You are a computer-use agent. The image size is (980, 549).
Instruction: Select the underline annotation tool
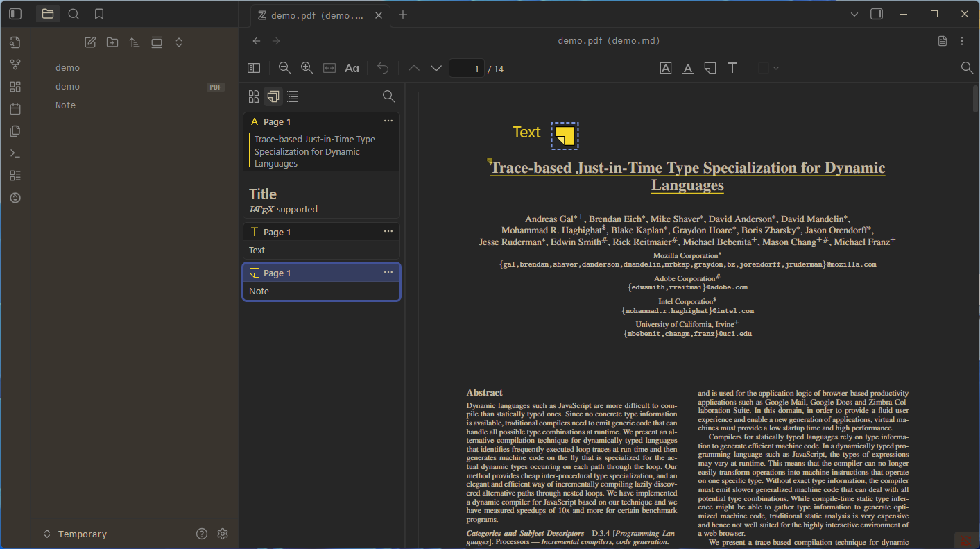(x=687, y=67)
